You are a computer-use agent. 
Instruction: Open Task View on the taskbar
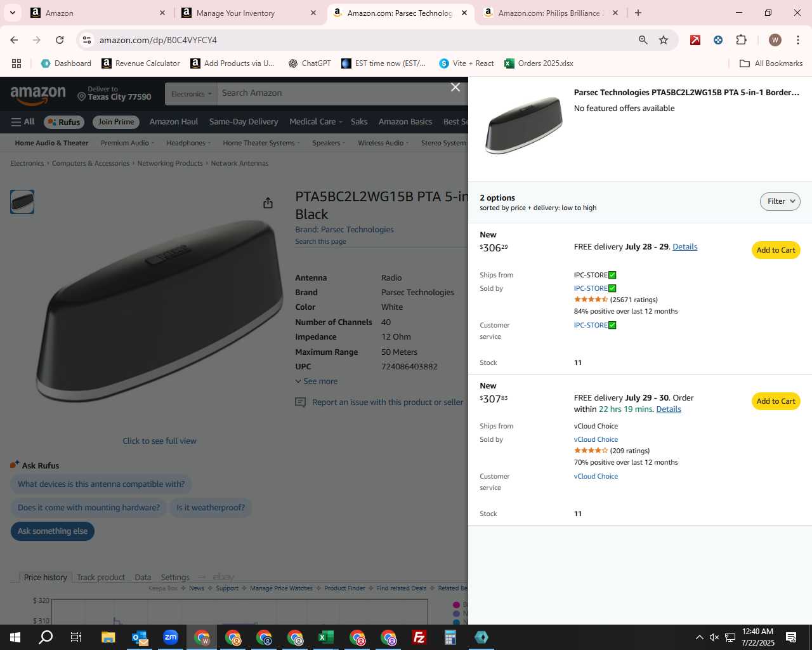[76, 637]
